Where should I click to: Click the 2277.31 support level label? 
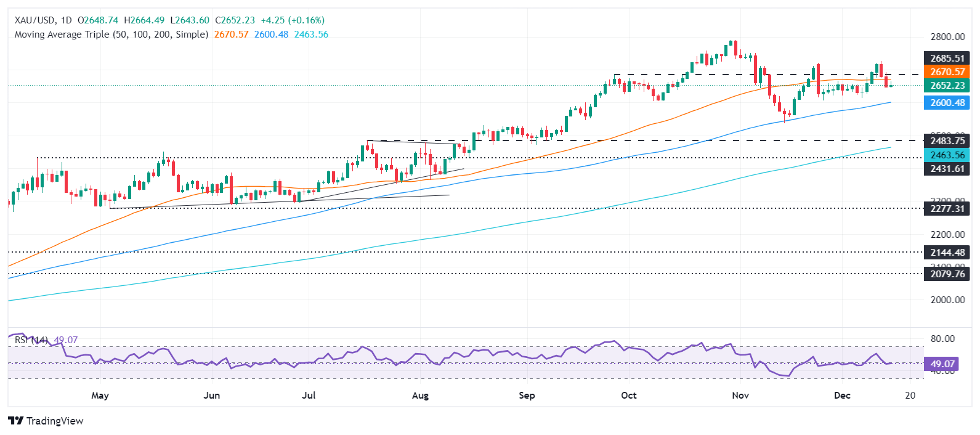(x=947, y=209)
